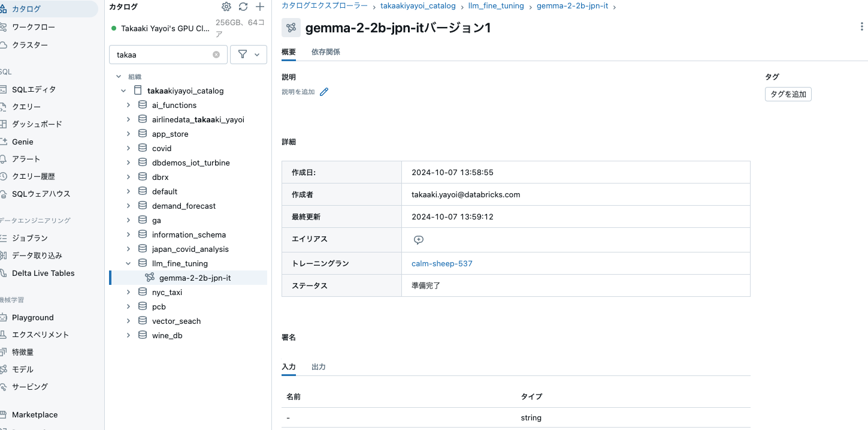The width and height of the screenshot is (868, 430).
Task: Click the タグを追加 button
Action: (x=788, y=94)
